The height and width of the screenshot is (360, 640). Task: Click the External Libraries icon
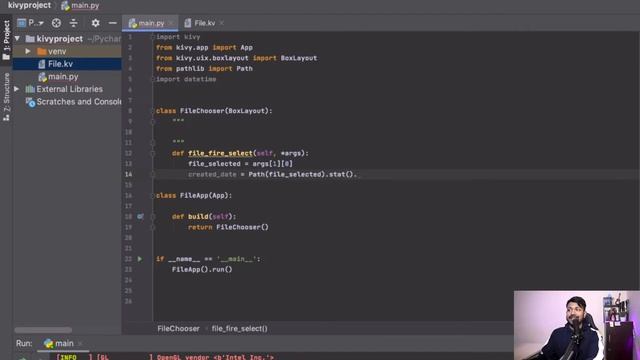tap(30, 89)
